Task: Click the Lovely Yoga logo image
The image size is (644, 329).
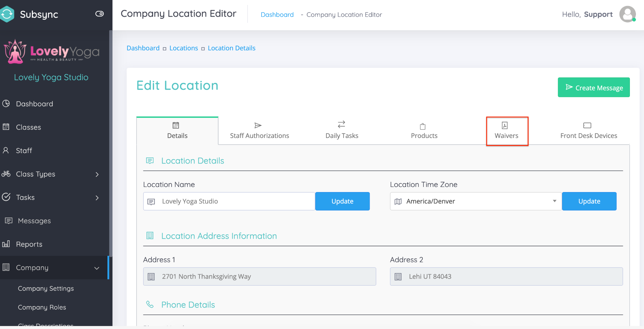Action: pos(52,52)
